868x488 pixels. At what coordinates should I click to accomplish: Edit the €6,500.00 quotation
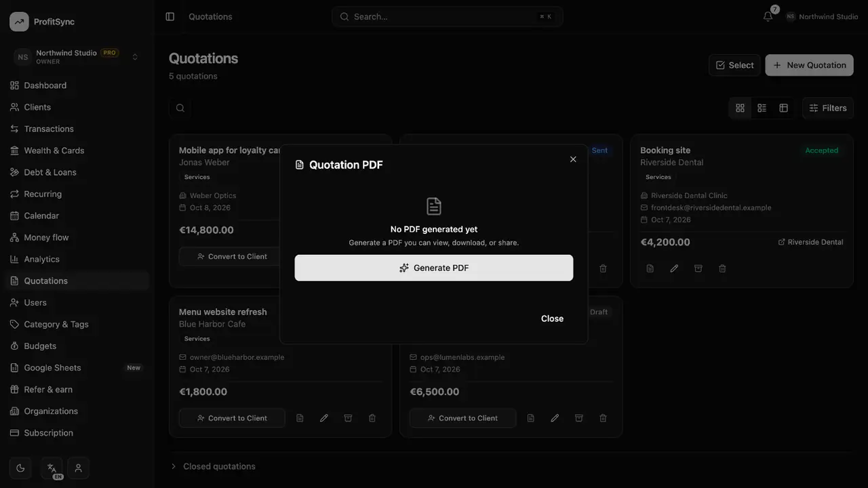(x=555, y=418)
